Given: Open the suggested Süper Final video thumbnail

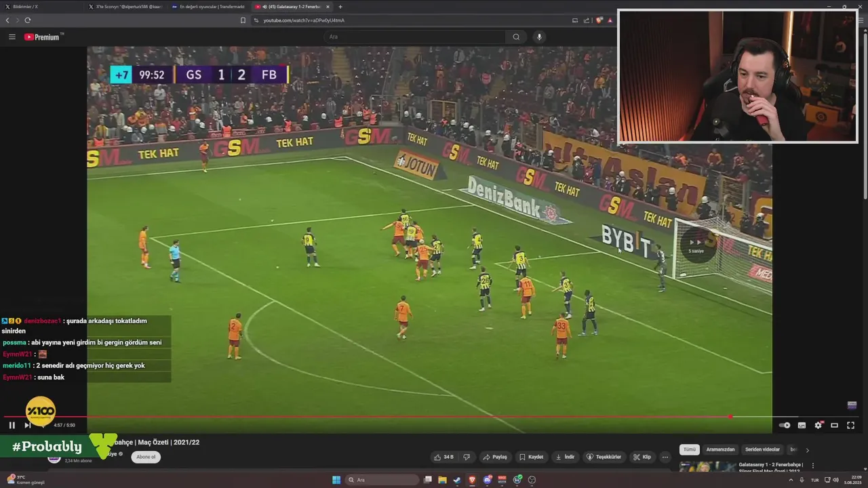Looking at the screenshot, I should 707,466.
